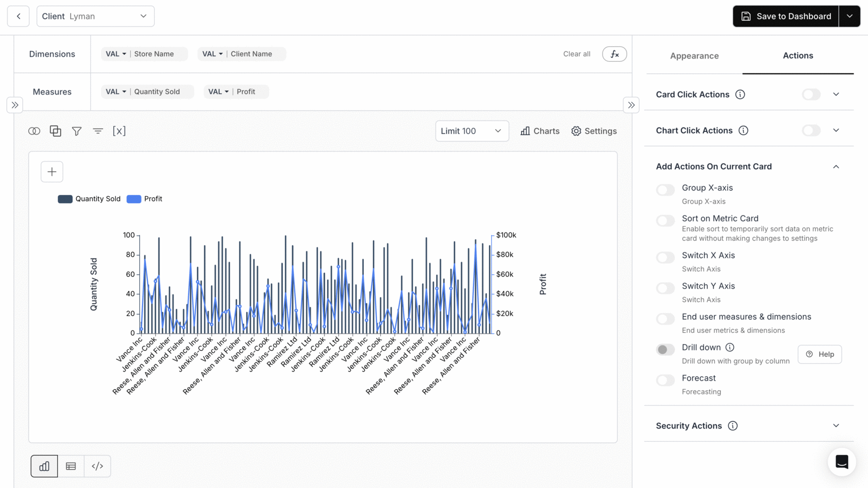Open the Charts panel icon

(539, 131)
